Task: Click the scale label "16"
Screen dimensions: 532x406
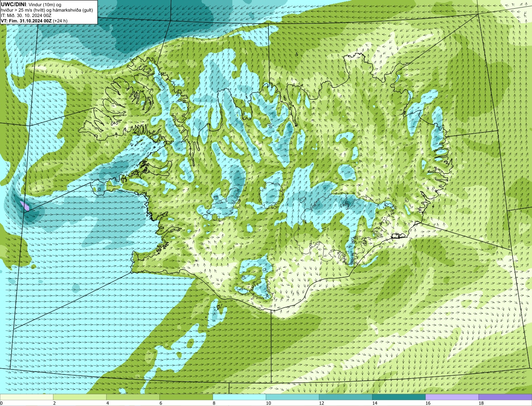Action: 428,403
